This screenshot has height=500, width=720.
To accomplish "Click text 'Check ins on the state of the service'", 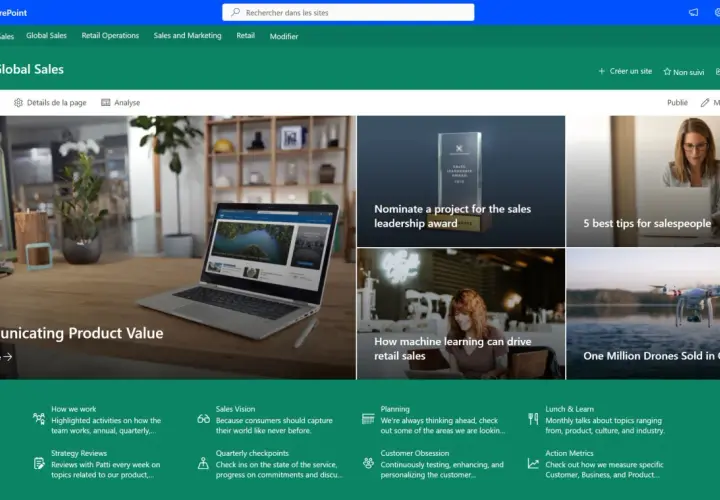I will pyautogui.click(x=276, y=465).
